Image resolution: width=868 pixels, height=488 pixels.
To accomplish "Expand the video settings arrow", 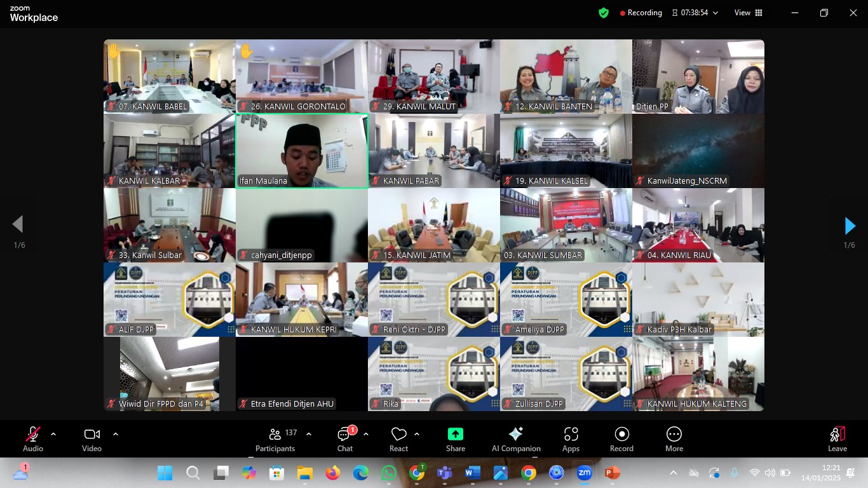I will [116, 434].
